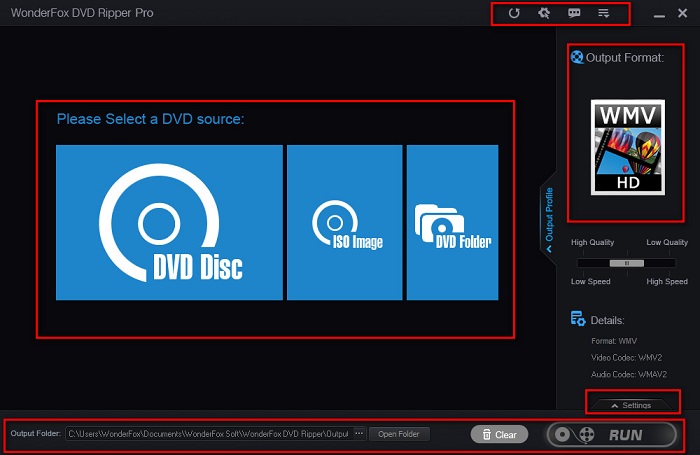The height and width of the screenshot is (455, 700).
Task: Click the "High Speed" label
Action: [667, 281]
